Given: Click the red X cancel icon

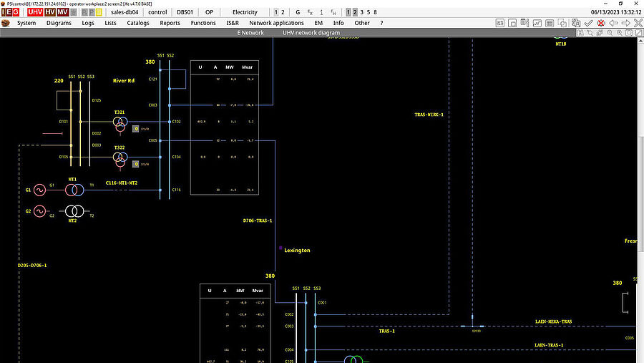Looking at the screenshot, I should [x=601, y=23].
